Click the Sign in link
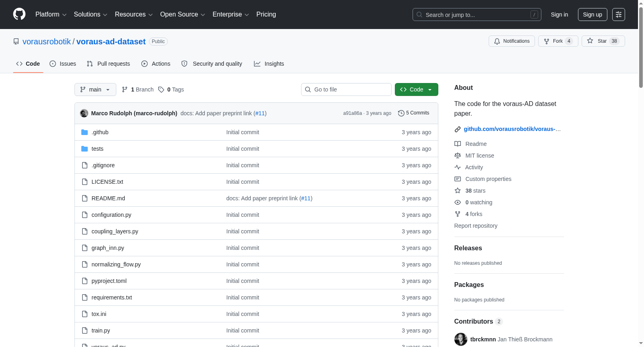The height and width of the screenshot is (347, 644). [559, 15]
